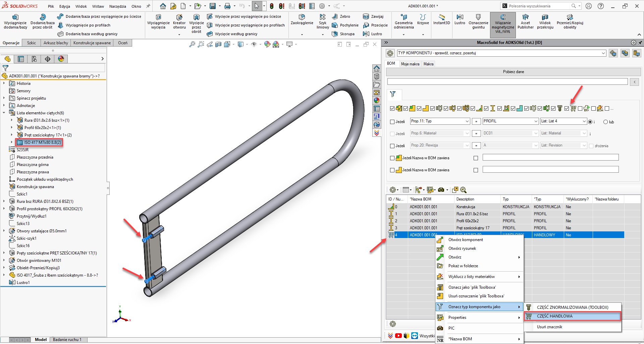This screenshot has width=644, height=344.
Task: Select the Zaokrąglenie fillet tool
Action: click(x=302, y=17)
